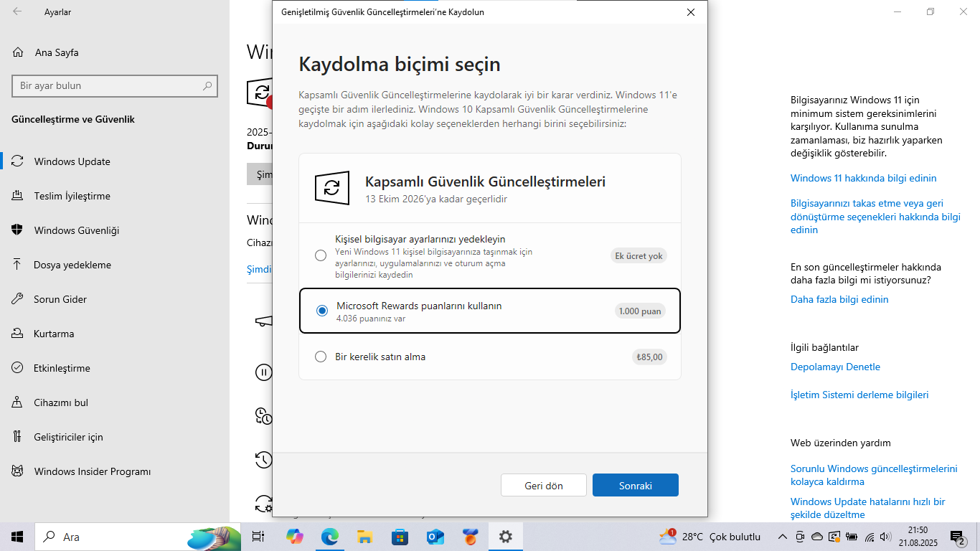Show hidden tray icons chevron
This screenshot has height=551, width=980.
[x=783, y=537]
